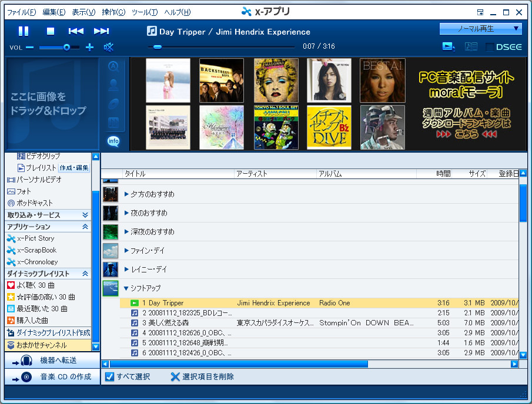
Task: Open the Backstreet Boys album cover
Action: coord(222,80)
